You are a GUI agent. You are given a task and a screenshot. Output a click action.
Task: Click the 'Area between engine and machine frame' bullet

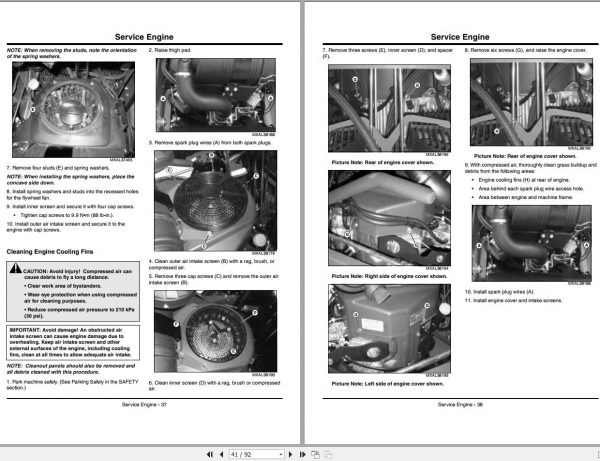pos(526,197)
